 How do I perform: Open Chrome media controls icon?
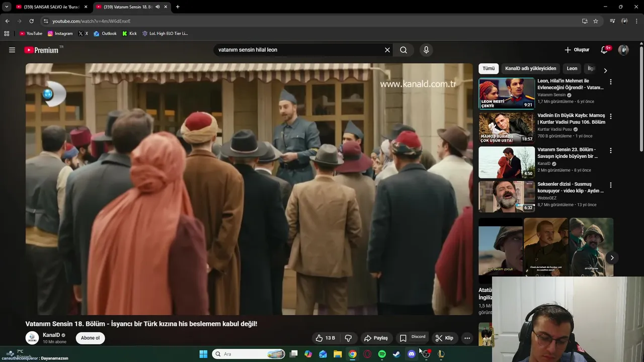[x=612, y=21]
